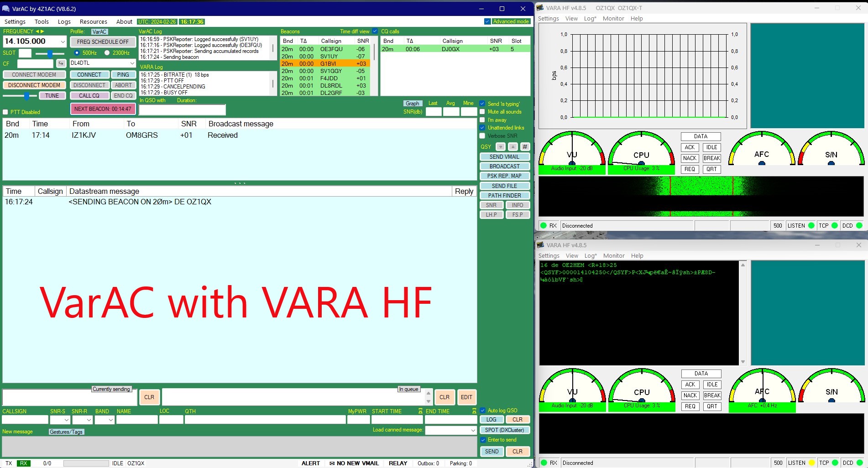
Task: Select the G1BVI beacon row
Action: tap(325, 64)
